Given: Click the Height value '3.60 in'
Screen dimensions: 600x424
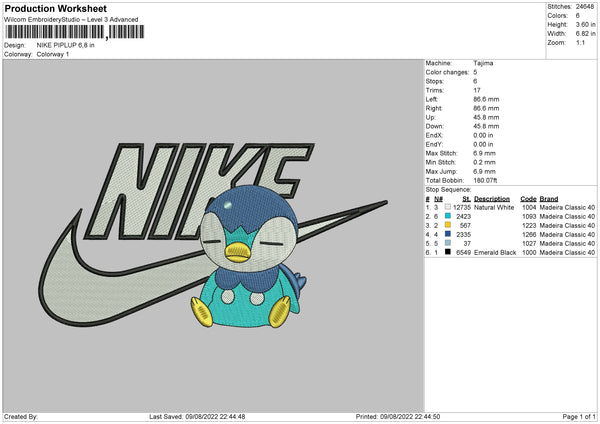Looking at the screenshot, I should (x=585, y=24).
